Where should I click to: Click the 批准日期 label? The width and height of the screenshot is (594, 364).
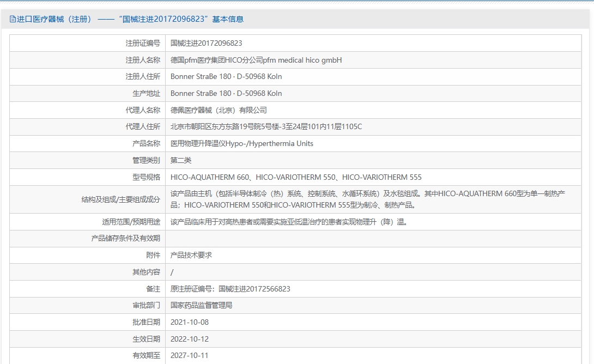(146, 322)
